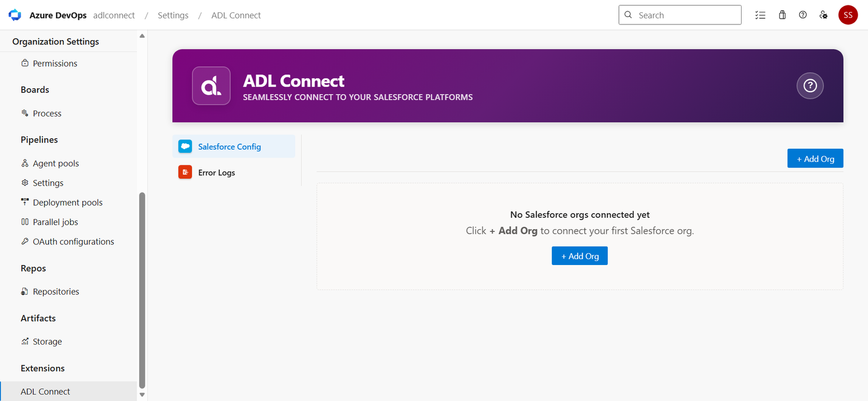
Task: Open the Marketplace shopping bag icon
Action: 782,15
